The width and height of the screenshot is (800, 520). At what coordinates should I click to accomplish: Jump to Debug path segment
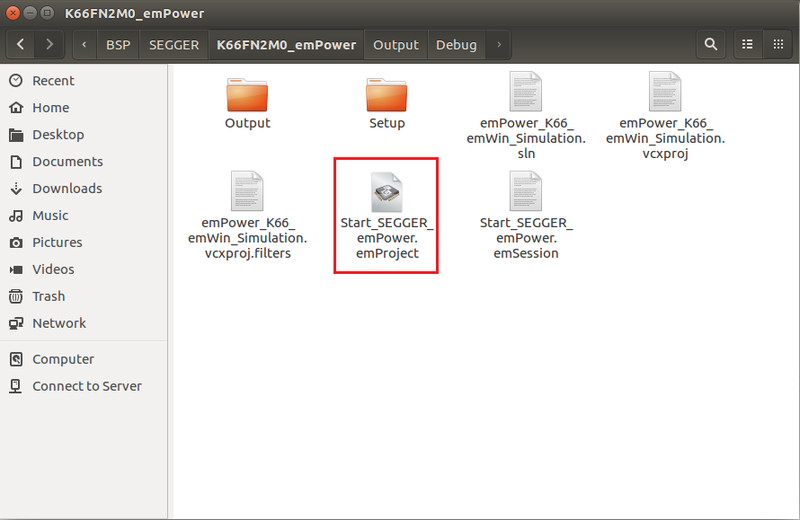(456, 45)
